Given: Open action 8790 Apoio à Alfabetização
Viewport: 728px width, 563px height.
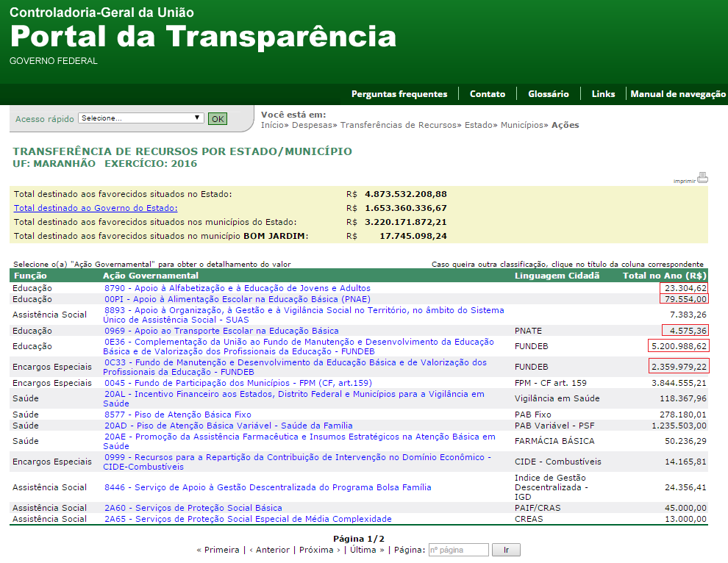Looking at the screenshot, I should click(237, 288).
